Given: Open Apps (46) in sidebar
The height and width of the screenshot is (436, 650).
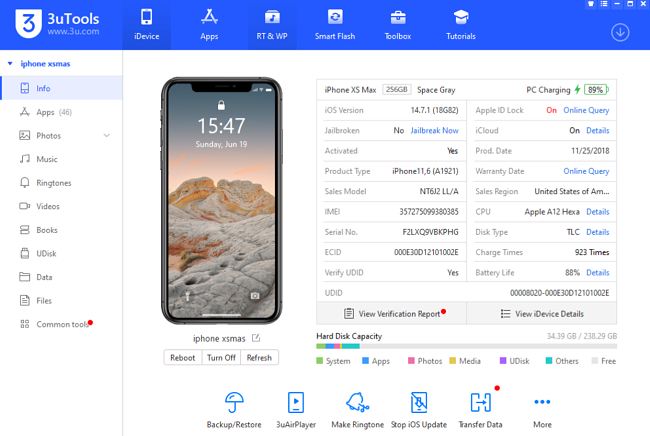Looking at the screenshot, I should point(61,112).
